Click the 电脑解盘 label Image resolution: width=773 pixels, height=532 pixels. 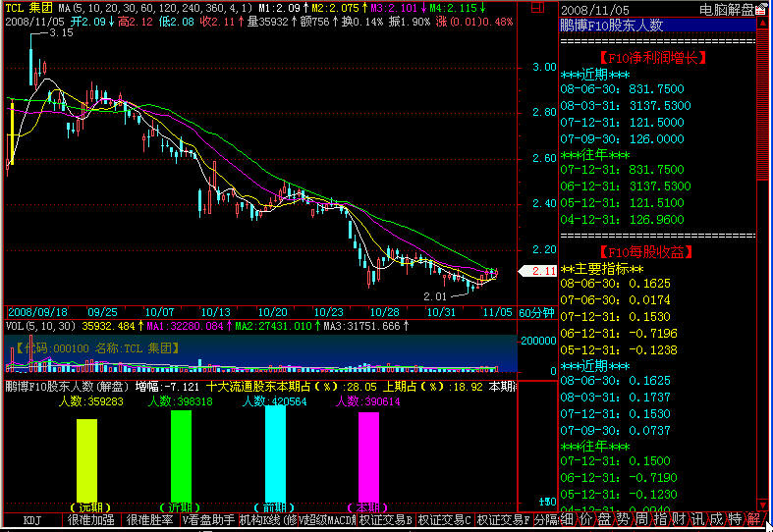(x=727, y=10)
